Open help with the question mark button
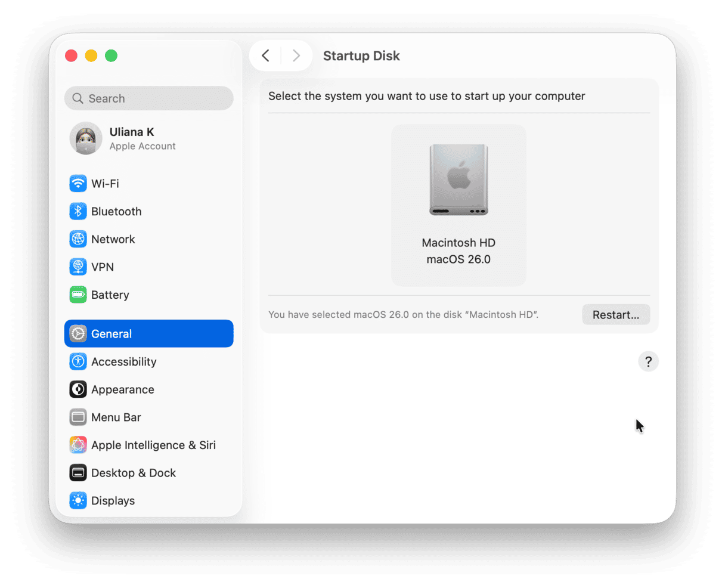725x588 pixels. coord(648,361)
